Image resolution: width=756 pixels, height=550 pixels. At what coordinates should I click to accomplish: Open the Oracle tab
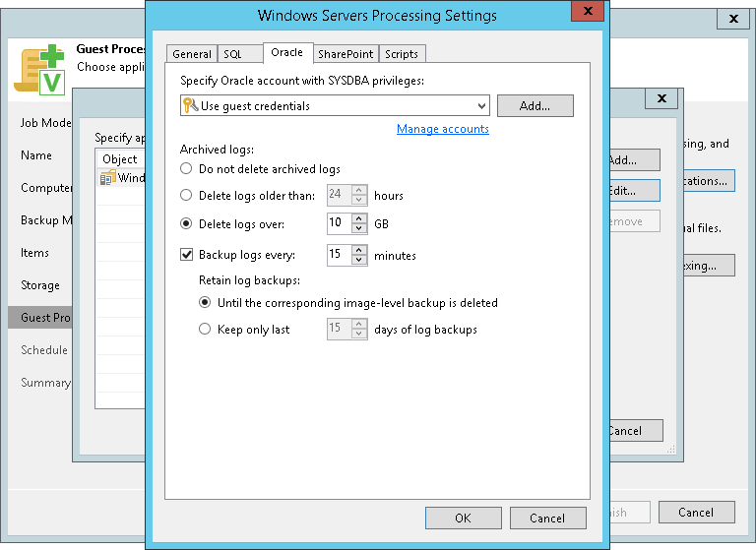[x=287, y=52]
